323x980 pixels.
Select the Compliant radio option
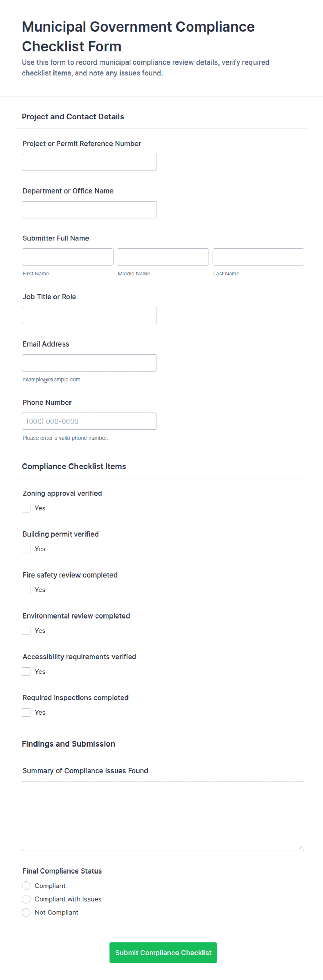pyautogui.click(x=26, y=886)
